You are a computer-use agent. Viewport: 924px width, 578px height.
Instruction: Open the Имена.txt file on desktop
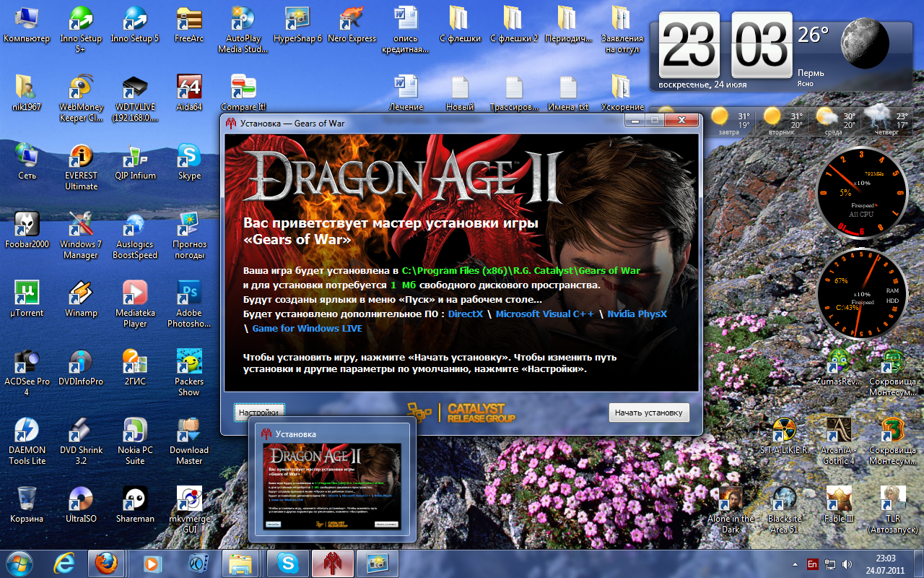(568, 92)
